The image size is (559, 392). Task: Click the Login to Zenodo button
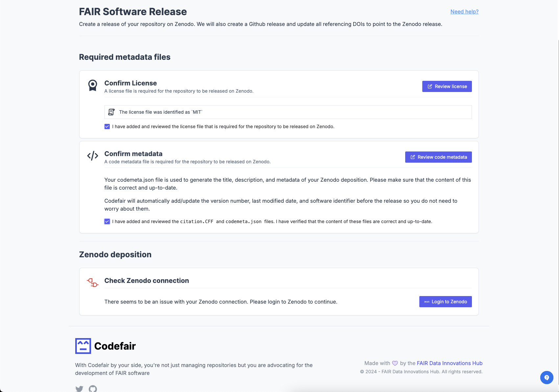(445, 302)
